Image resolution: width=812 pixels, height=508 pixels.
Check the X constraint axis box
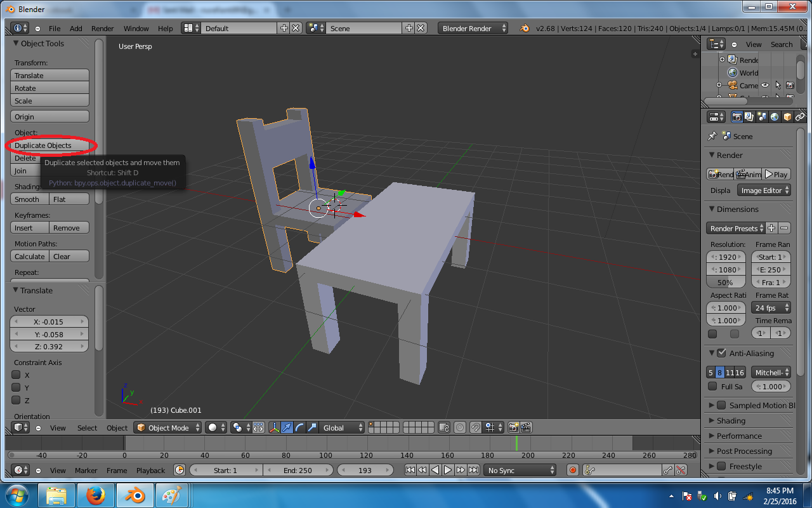[16, 375]
